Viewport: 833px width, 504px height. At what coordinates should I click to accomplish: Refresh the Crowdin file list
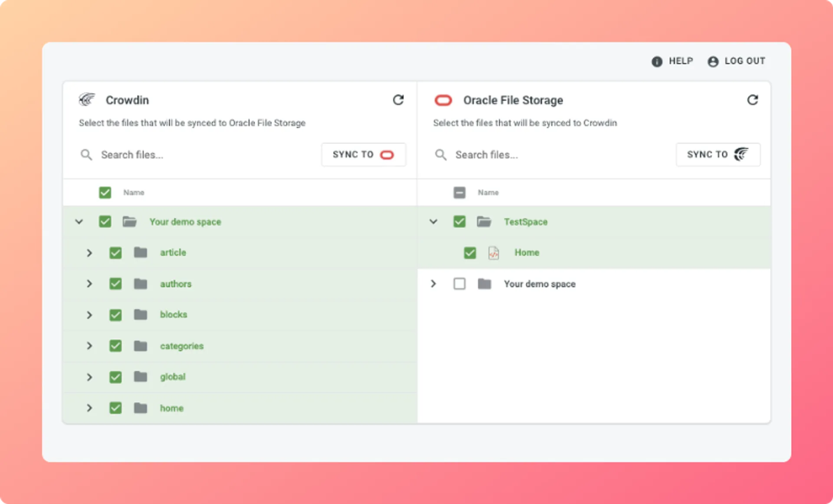398,100
